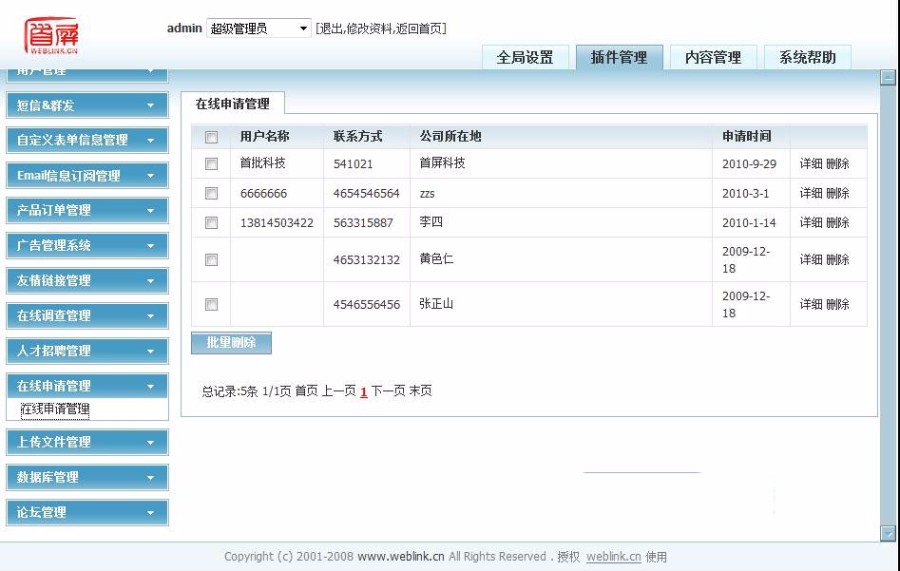This screenshot has width=900, height=571.
Task: Expand 人才招聘管理 section
Action: click(87, 351)
